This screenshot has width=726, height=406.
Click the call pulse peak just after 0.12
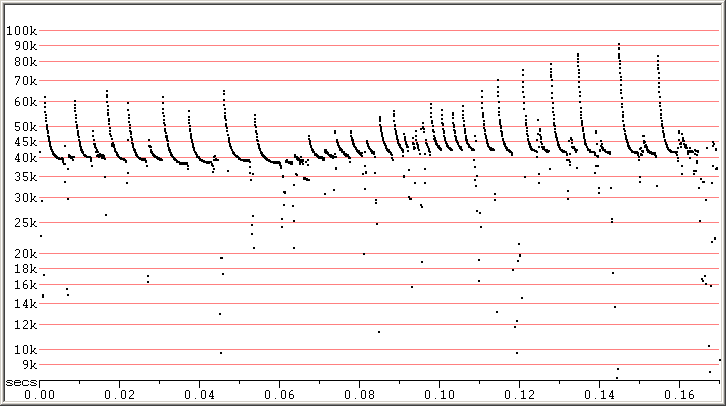coord(523,70)
